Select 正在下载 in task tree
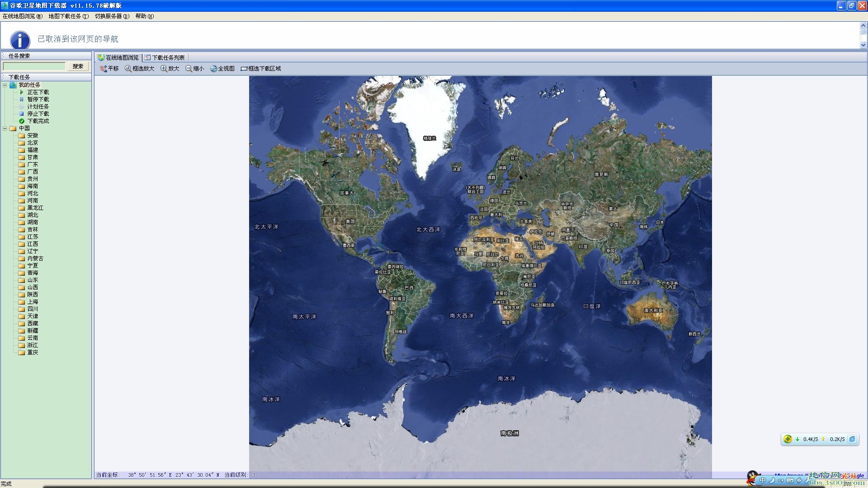Screen dimensions: 868x488 click(38, 92)
